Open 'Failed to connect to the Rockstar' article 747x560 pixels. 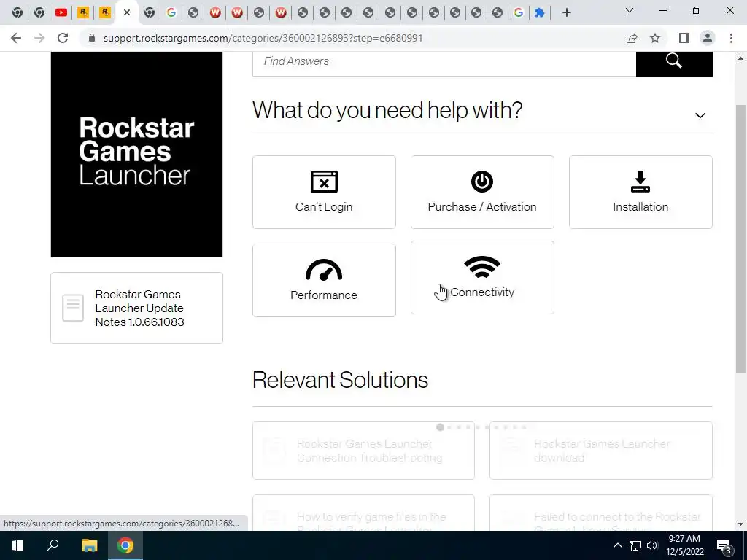[601, 513]
